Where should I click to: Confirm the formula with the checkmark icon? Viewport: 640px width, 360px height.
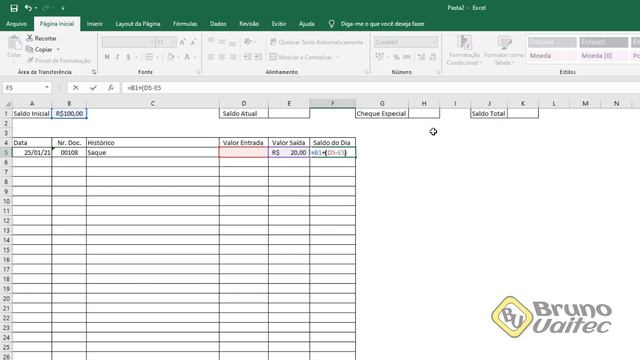click(x=93, y=88)
